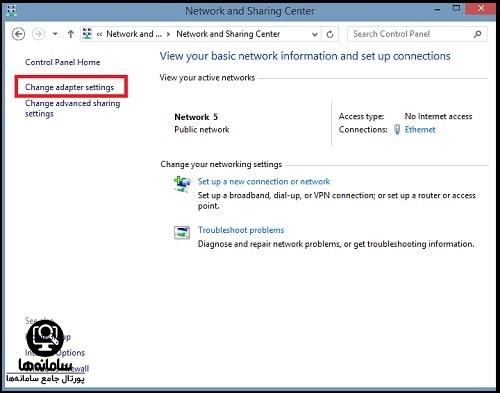
Task: Click the Troubleshoot problems icon
Action: tap(182, 232)
